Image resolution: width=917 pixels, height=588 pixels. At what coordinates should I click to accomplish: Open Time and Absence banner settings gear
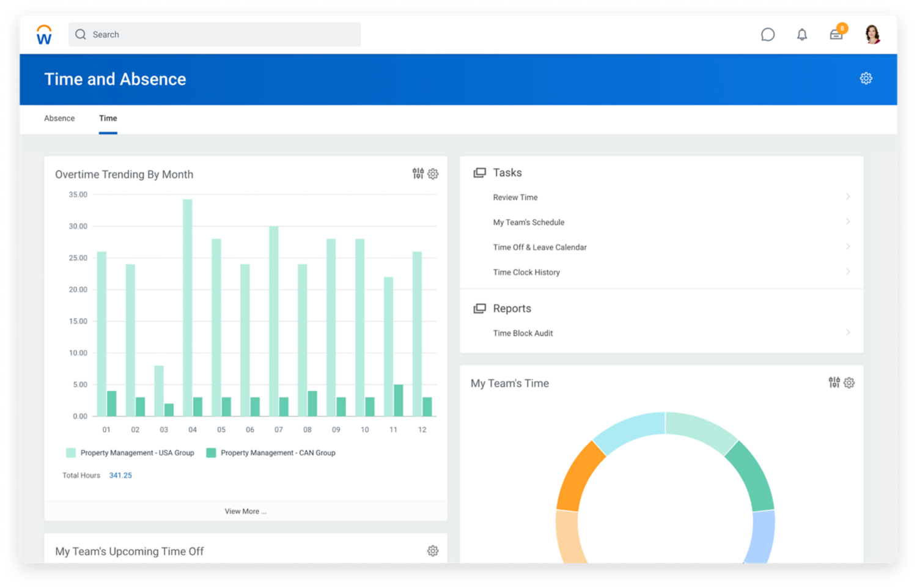(866, 78)
